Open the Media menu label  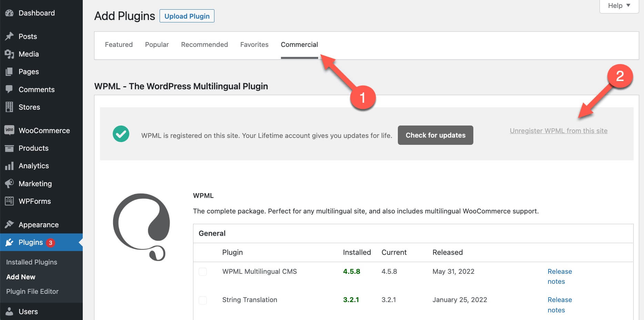coord(29,54)
